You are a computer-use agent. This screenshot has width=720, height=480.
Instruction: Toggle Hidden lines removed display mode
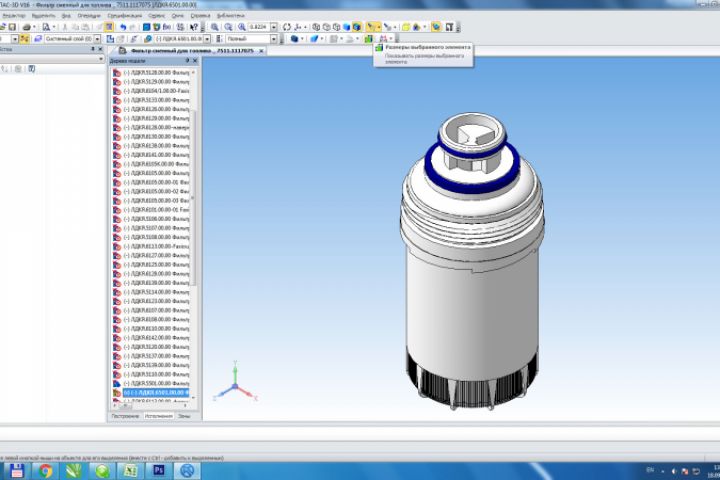click(x=326, y=27)
